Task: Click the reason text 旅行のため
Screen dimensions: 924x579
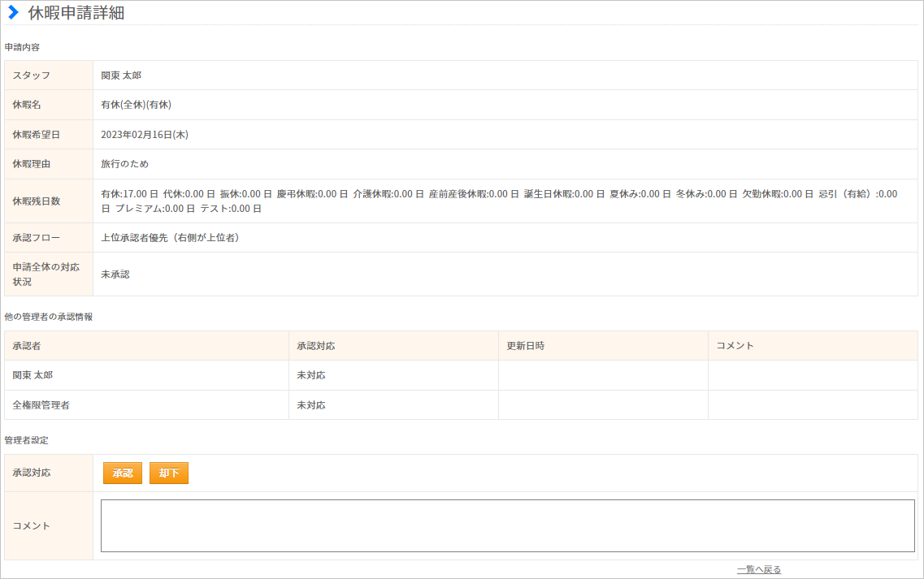Action: 124,164
